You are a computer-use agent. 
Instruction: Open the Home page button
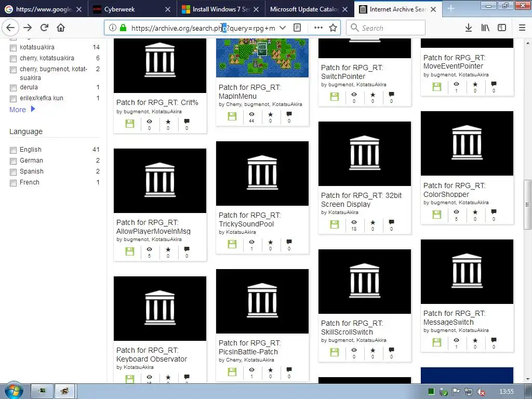pyautogui.click(x=61, y=28)
